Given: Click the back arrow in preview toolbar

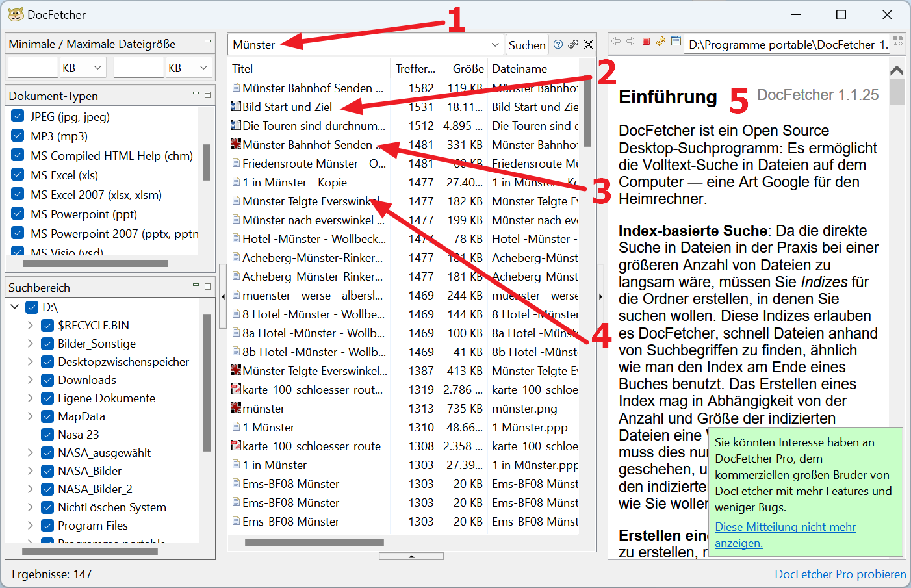Looking at the screenshot, I should (x=616, y=42).
